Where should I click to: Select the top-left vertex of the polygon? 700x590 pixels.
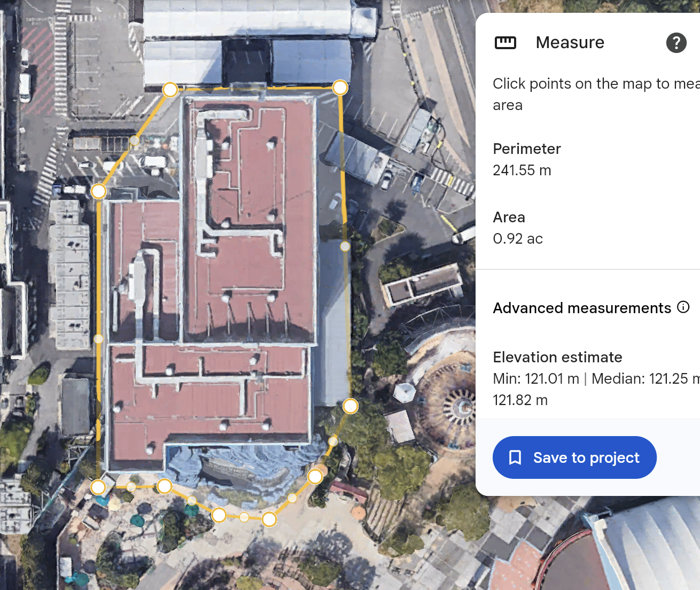170,89
